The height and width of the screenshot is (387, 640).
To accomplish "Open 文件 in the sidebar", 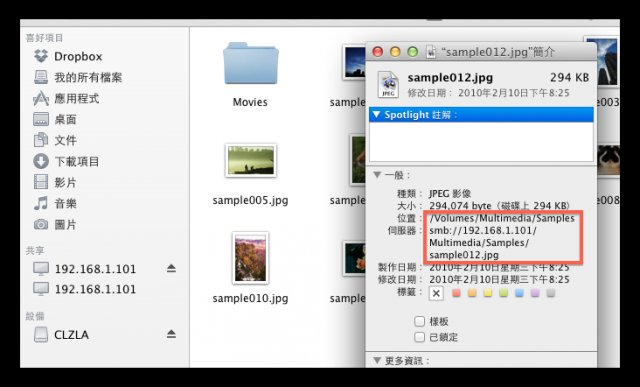I will [55, 140].
